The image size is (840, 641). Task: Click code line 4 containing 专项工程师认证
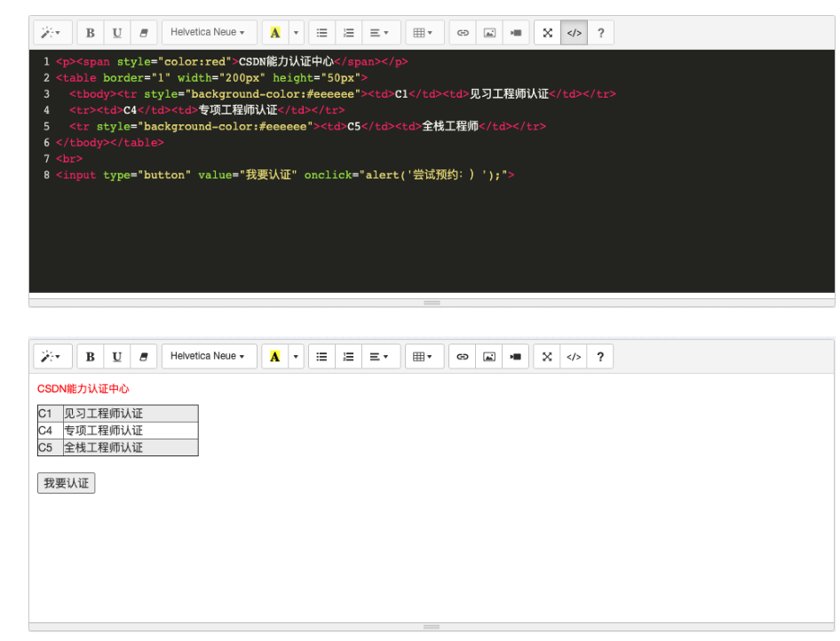pyautogui.click(x=207, y=110)
